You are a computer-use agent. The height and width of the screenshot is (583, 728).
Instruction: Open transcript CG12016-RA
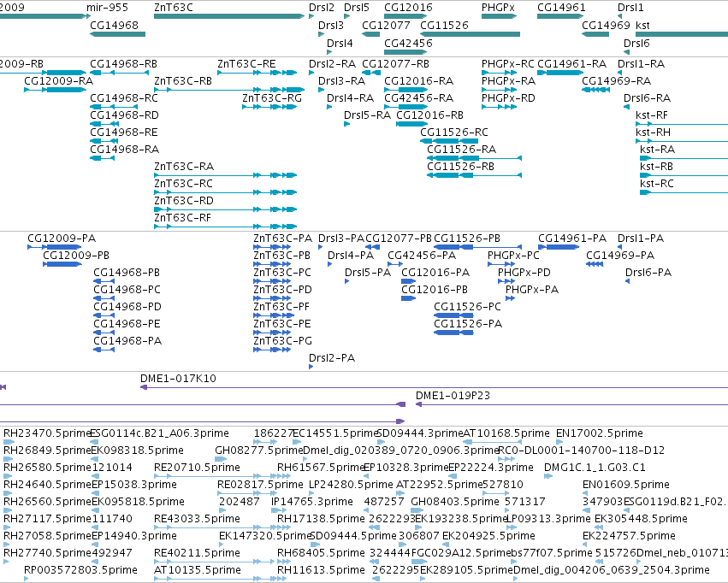405,90
